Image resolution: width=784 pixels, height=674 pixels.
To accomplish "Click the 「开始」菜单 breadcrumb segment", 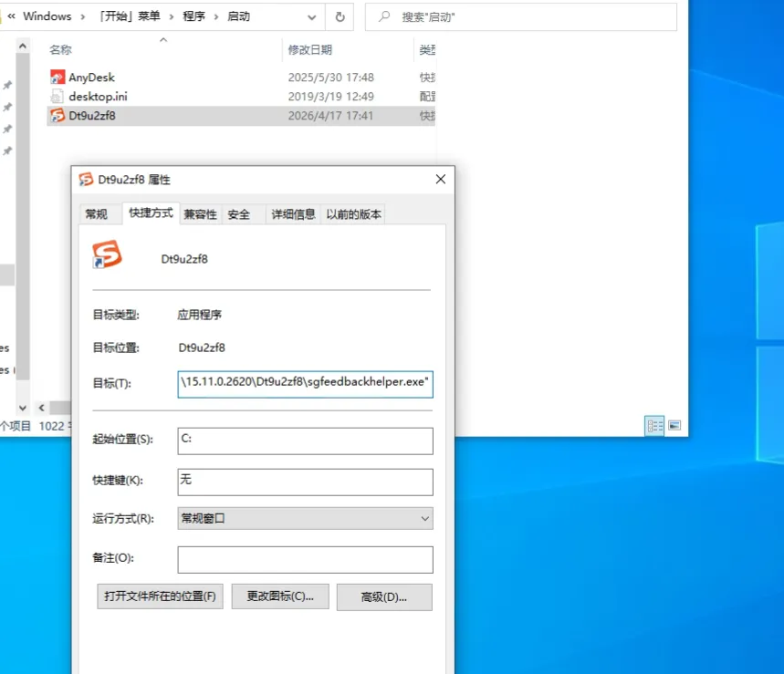I will pos(130,16).
